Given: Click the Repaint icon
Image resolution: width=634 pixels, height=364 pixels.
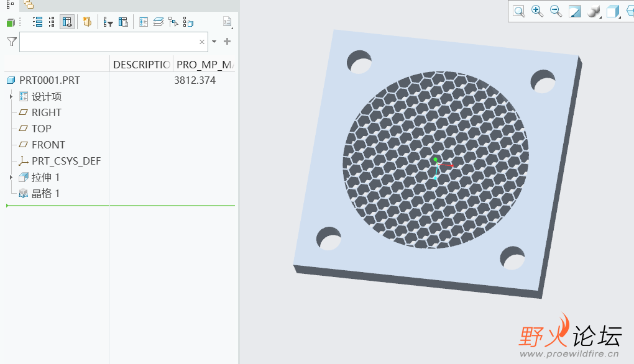Looking at the screenshot, I should [574, 11].
